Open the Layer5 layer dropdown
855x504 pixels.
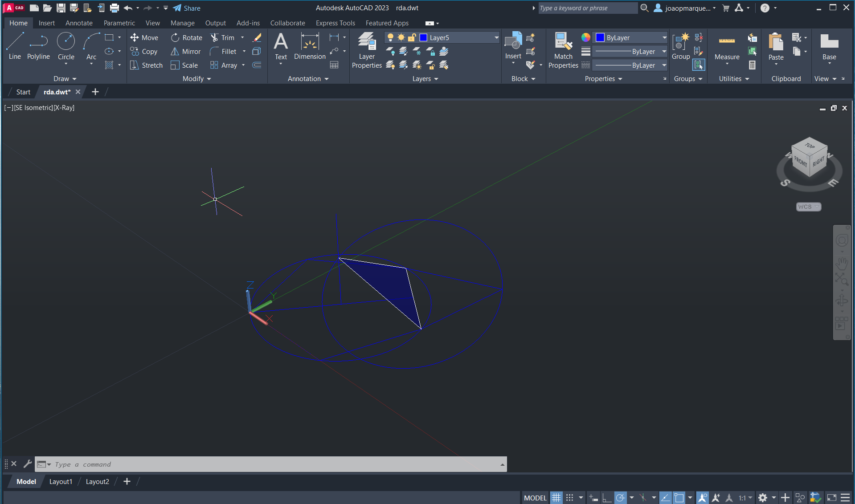coord(496,38)
